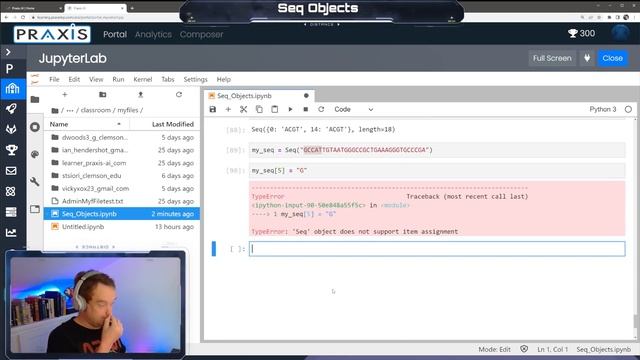The height and width of the screenshot is (360, 640).
Task: Go to myfiles in breadcrumb path
Action: coord(128,110)
